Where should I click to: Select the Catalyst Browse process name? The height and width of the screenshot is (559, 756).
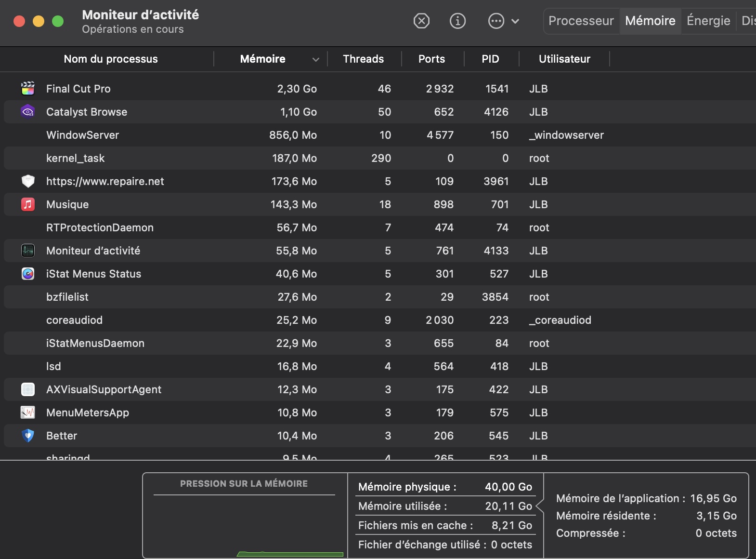click(x=87, y=112)
